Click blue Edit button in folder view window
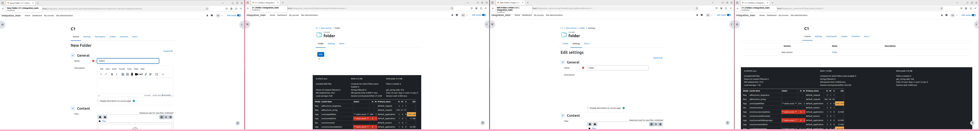 [321, 54]
